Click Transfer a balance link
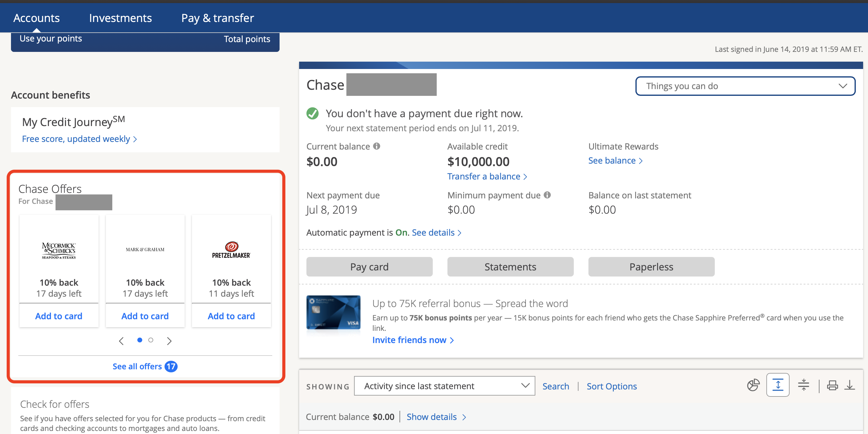Image resolution: width=868 pixels, height=434 pixels. click(x=487, y=176)
